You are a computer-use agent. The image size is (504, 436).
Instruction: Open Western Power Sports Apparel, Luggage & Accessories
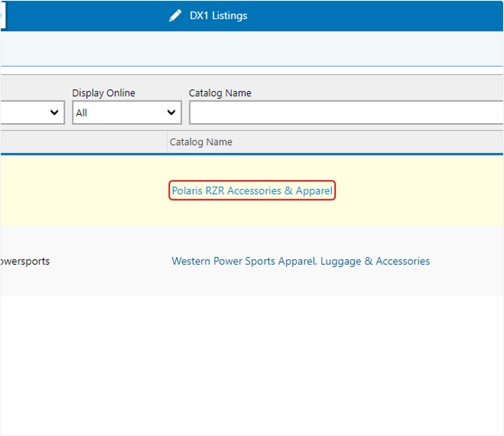301,261
